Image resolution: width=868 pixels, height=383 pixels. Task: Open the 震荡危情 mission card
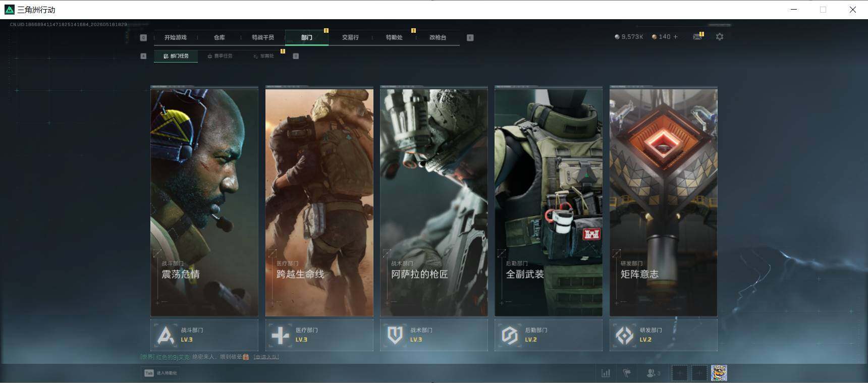tap(204, 202)
